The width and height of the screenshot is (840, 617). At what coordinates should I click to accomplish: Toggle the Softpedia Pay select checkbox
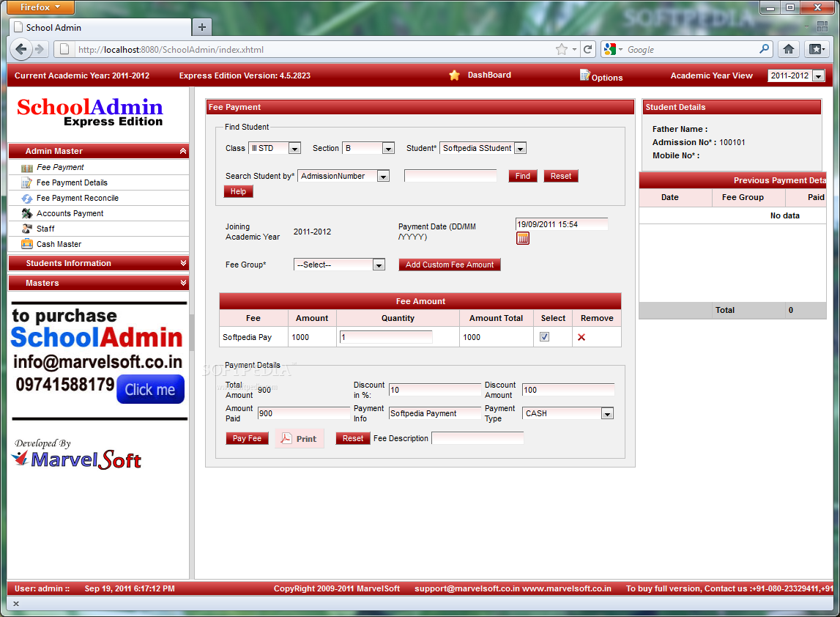click(x=544, y=336)
